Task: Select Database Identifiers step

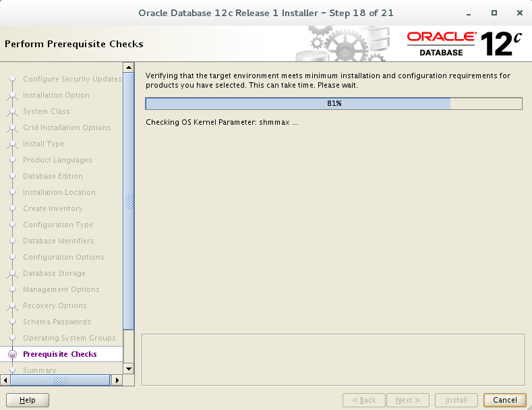Action: tap(59, 241)
